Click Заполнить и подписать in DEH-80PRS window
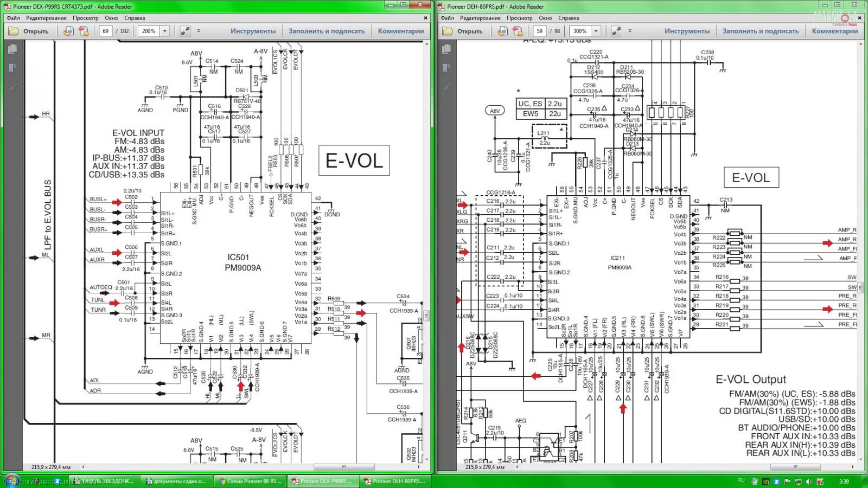 760,31
